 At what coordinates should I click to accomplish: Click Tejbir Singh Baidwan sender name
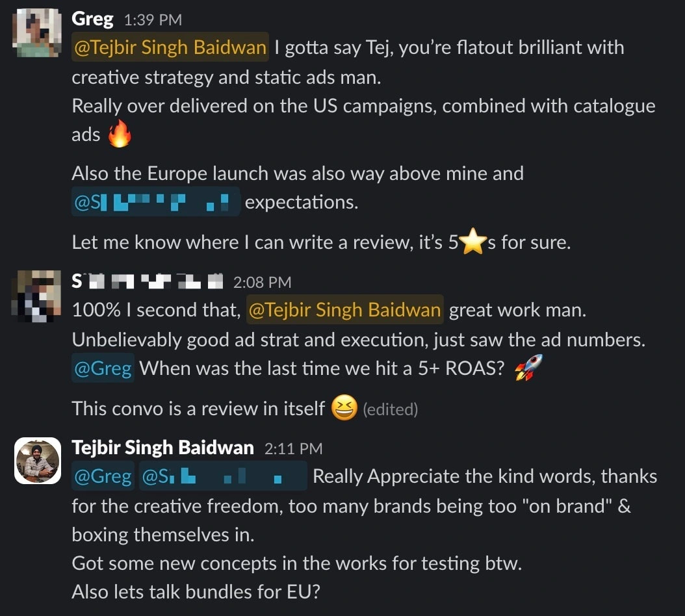(162, 448)
